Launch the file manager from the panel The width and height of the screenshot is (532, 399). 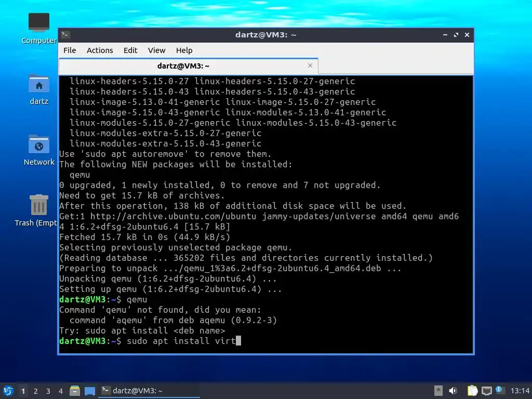pos(75,391)
